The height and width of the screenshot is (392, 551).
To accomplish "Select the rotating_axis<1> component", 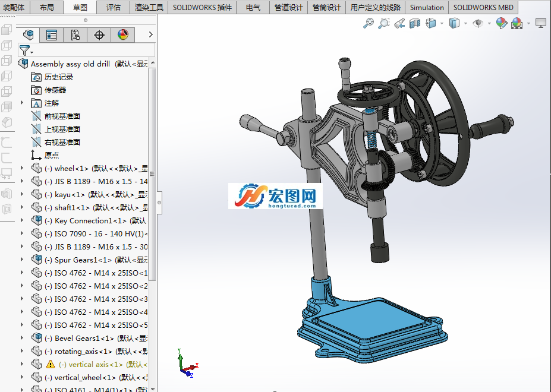I will point(89,351).
